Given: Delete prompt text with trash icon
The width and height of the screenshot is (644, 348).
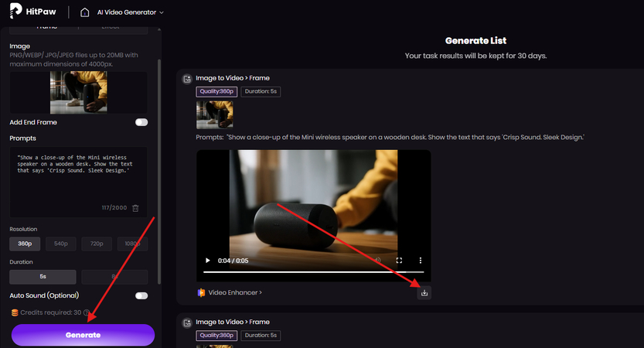Looking at the screenshot, I should 135,208.
